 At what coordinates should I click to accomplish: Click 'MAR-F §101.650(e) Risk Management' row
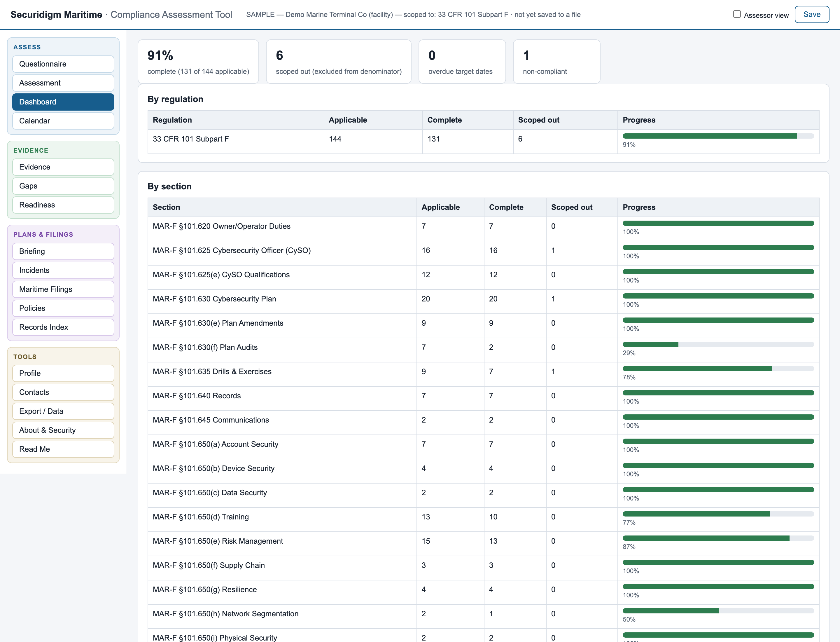pyautogui.click(x=483, y=544)
